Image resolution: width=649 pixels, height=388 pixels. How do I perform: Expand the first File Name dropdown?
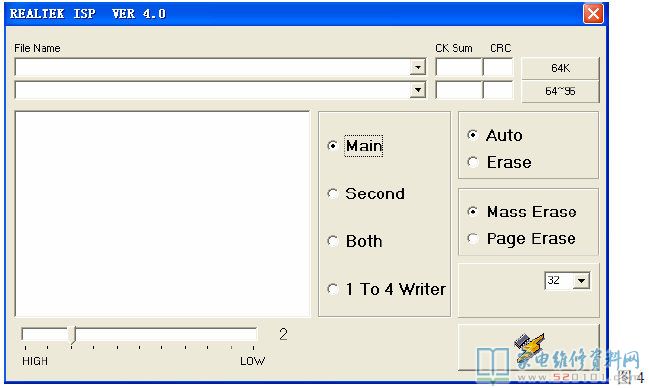click(x=418, y=67)
